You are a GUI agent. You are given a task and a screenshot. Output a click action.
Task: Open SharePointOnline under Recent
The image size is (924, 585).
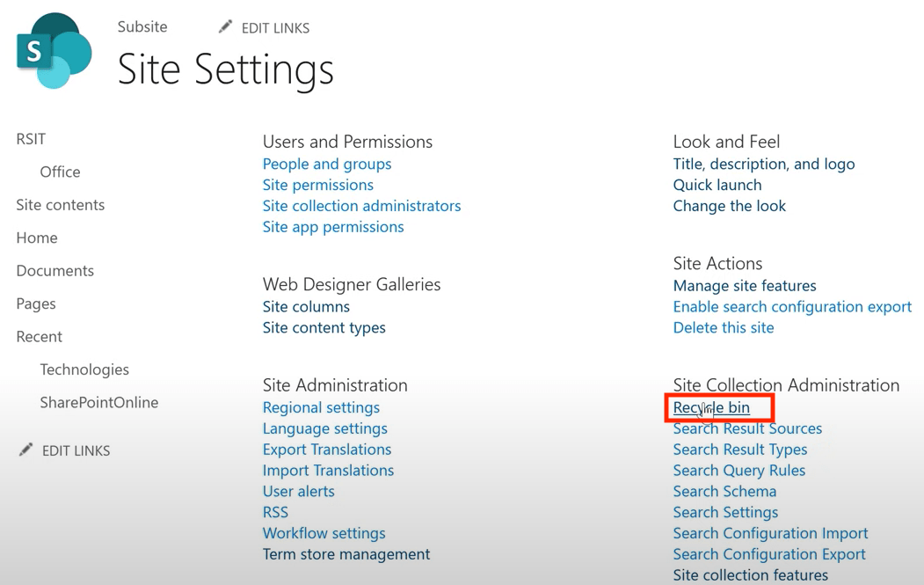98,402
